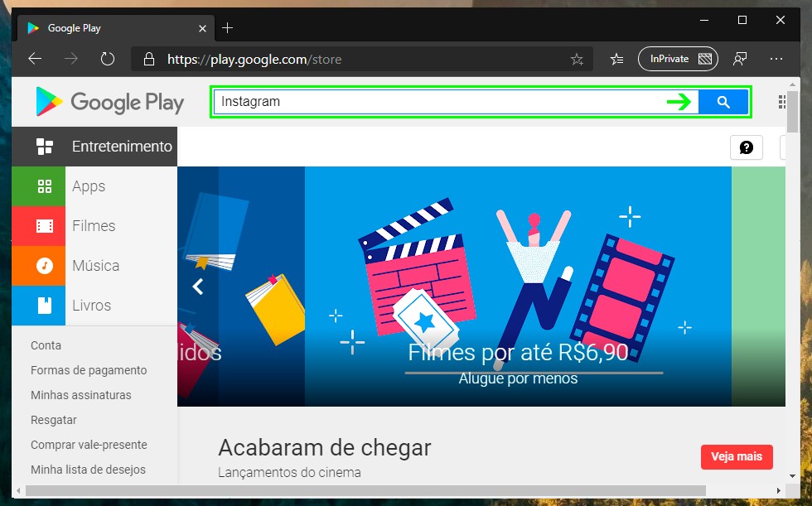Click the Entretenimento tiles icon

[45, 147]
